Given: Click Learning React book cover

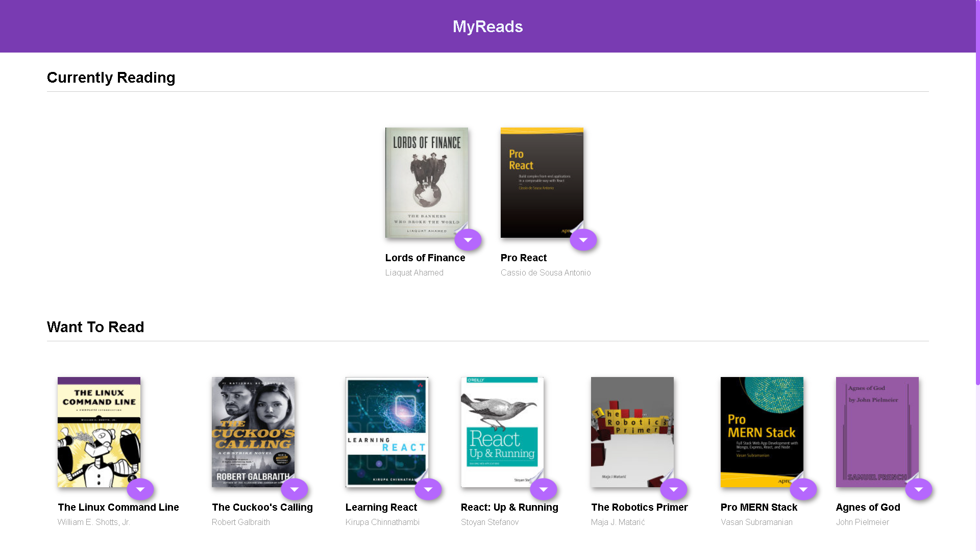Looking at the screenshot, I should pos(386,432).
